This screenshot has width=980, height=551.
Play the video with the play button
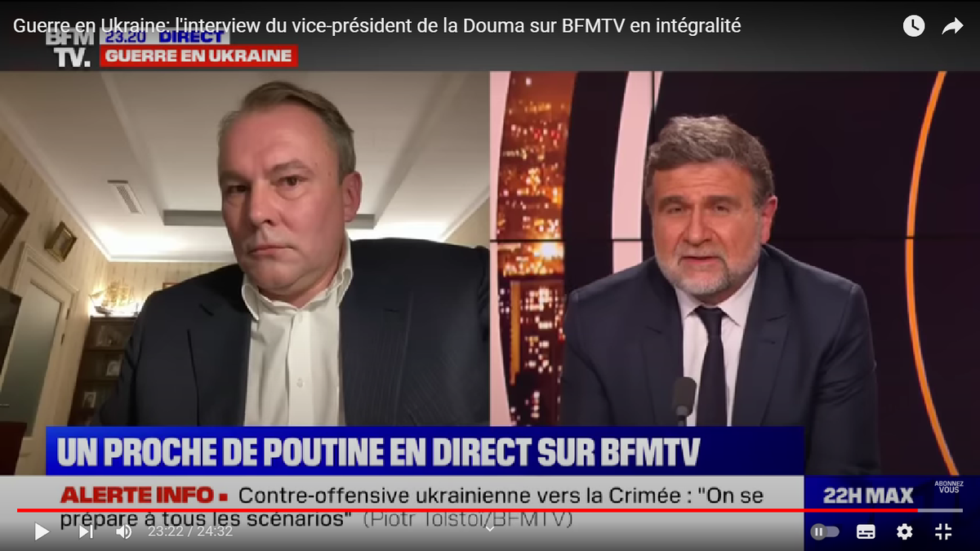point(41,531)
